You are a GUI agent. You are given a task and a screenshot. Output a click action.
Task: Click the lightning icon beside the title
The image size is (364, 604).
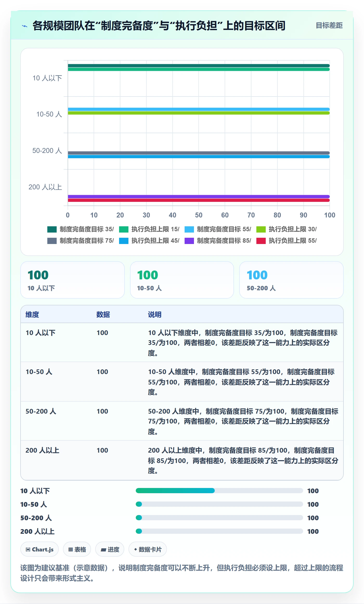tap(25, 26)
